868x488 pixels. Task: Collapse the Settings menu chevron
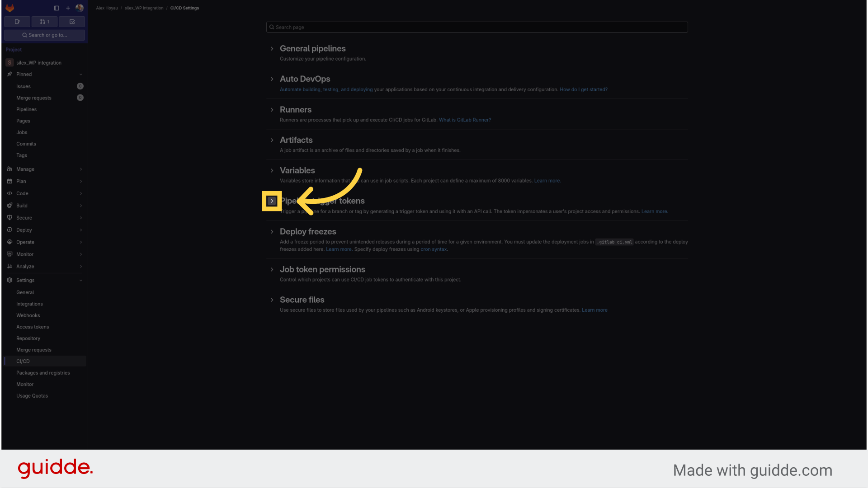(81, 281)
